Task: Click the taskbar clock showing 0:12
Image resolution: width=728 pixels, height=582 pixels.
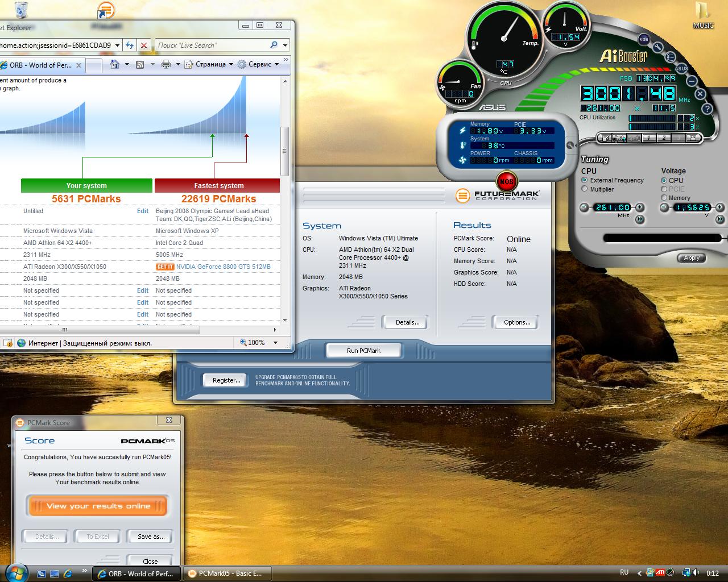Action: (713, 573)
